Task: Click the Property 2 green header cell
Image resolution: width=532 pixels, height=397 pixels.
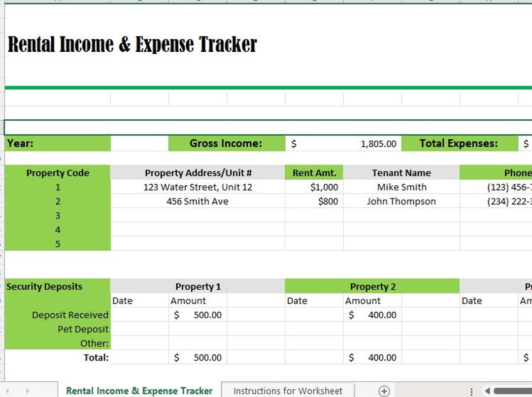Action: tap(372, 286)
